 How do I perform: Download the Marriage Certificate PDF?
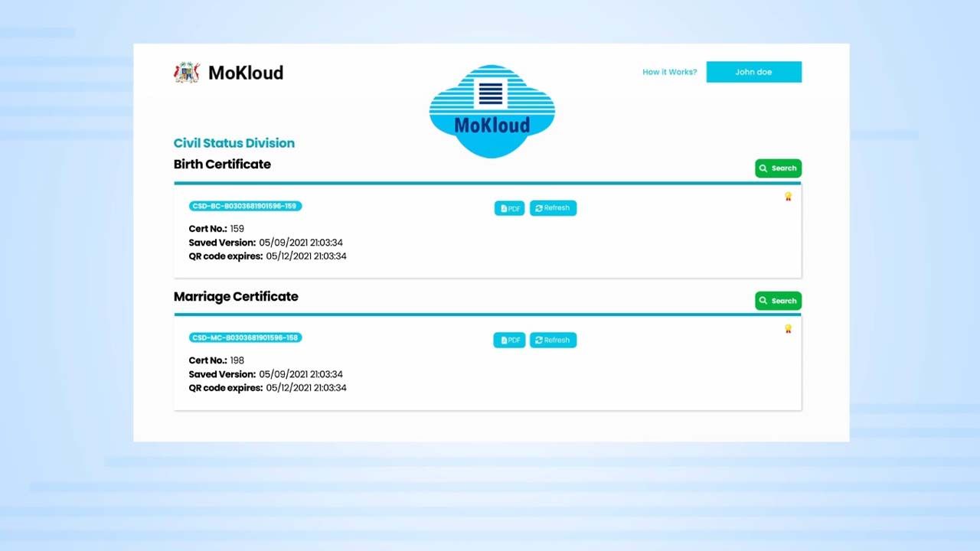(x=509, y=341)
